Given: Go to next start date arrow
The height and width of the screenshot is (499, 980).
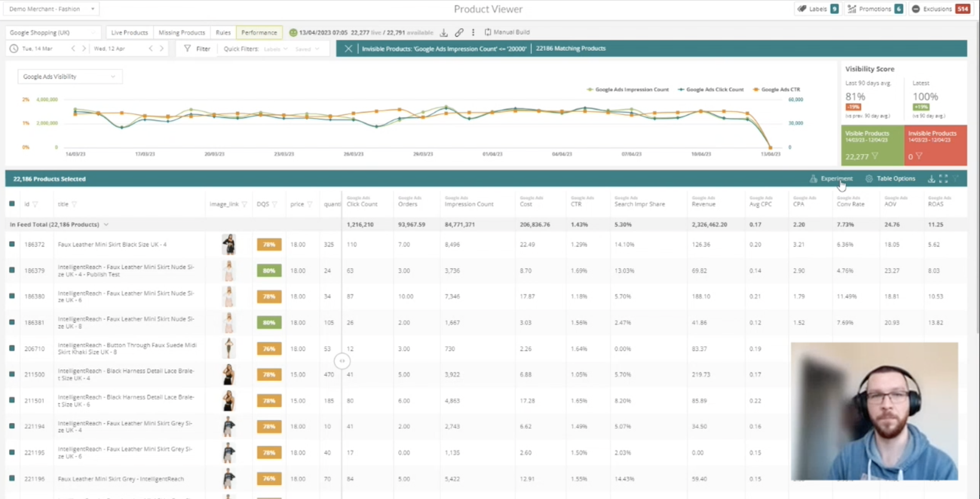Looking at the screenshot, I should point(84,49).
